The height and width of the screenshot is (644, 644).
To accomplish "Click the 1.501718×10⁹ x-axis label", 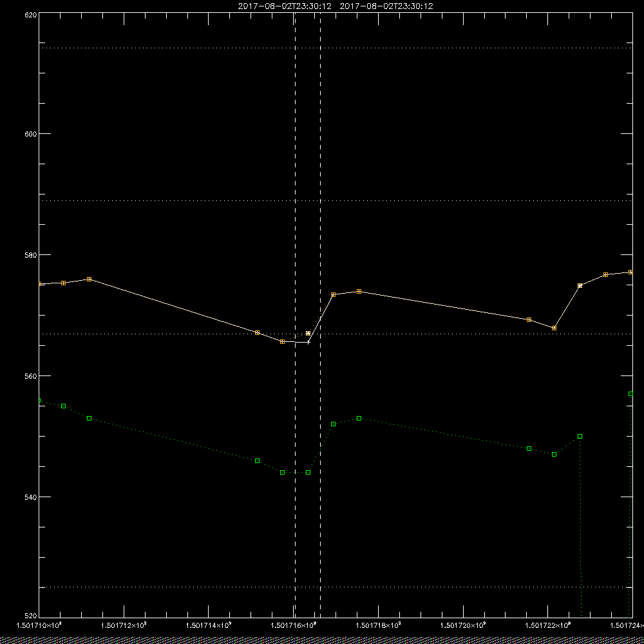I will [379, 625].
